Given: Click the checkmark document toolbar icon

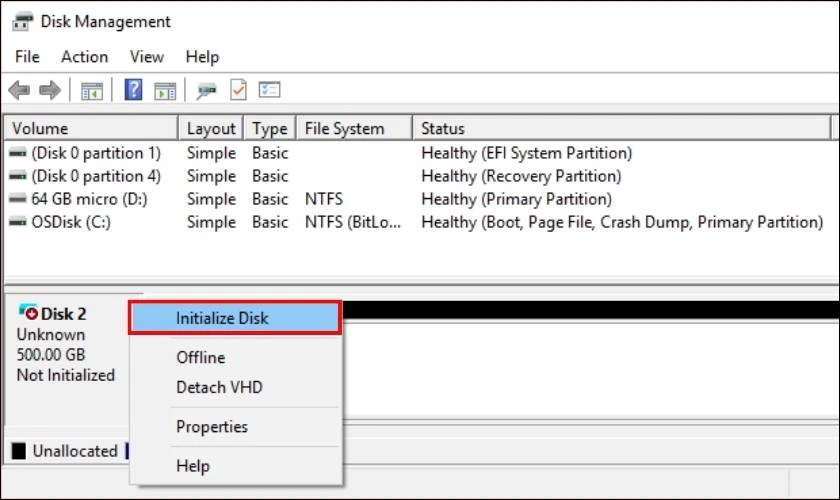Looking at the screenshot, I should pos(238,91).
